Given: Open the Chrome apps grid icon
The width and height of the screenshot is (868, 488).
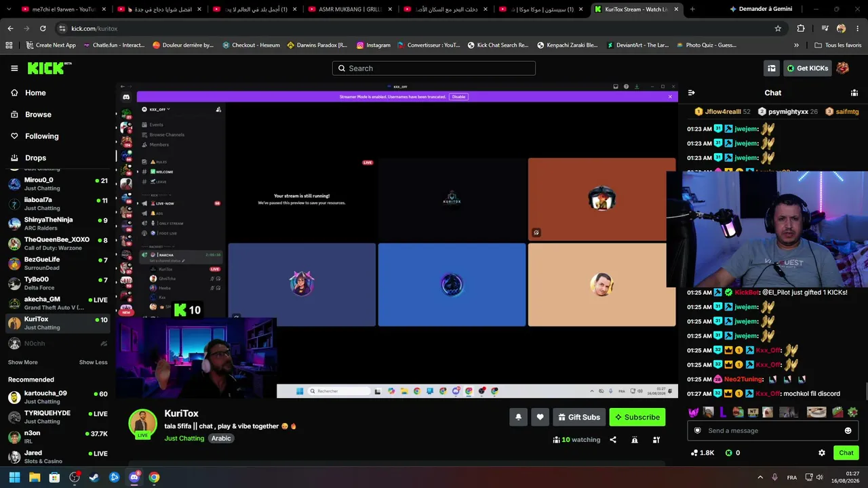Looking at the screenshot, I should [x=9, y=45].
